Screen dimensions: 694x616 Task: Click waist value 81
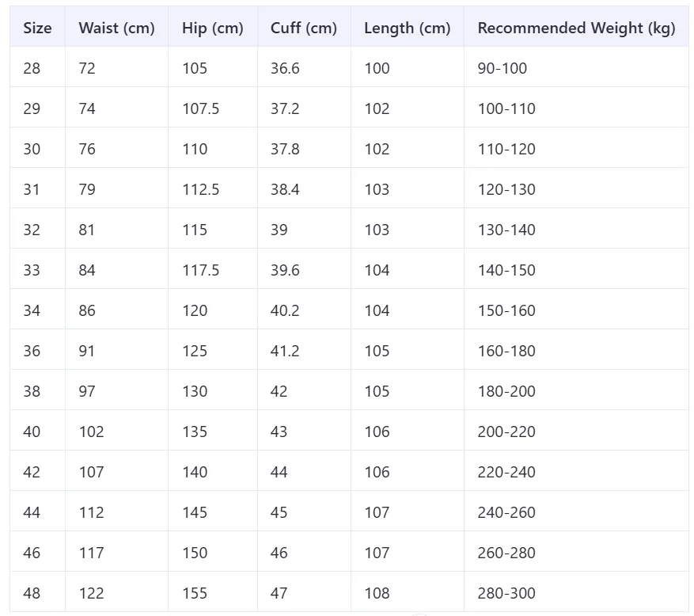[86, 230]
